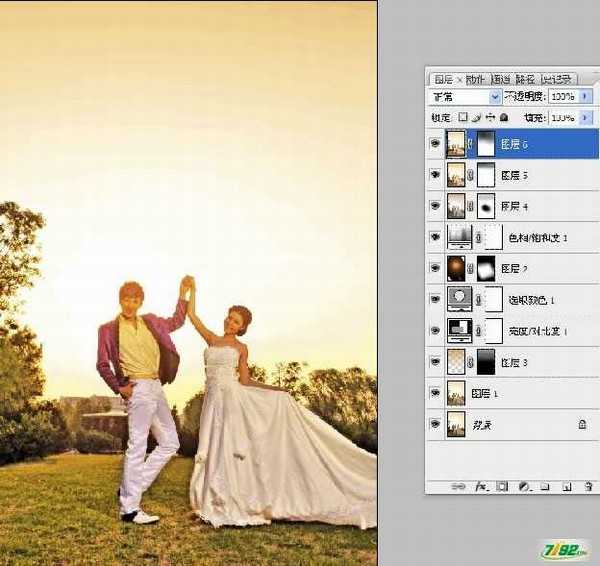Switch to the 历史记录 history tab

pyautogui.click(x=557, y=79)
